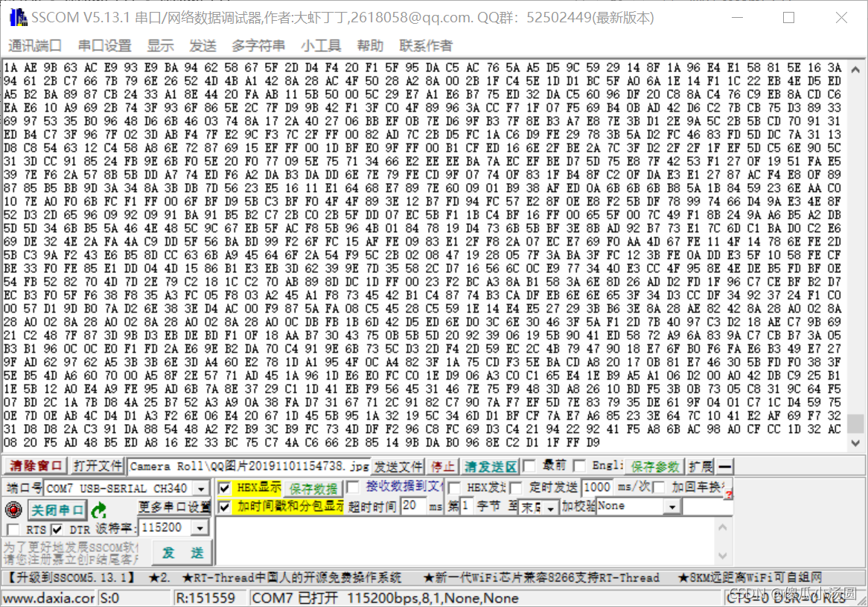Viewport: 868px width, 607px height.
Task: Open the COM7 USB-SERIAL CH340 port dropdown
Action: 202,489
